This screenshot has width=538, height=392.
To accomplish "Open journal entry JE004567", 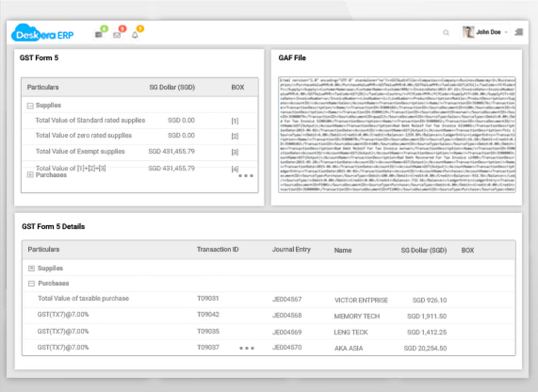I will (x=287, y=299).
